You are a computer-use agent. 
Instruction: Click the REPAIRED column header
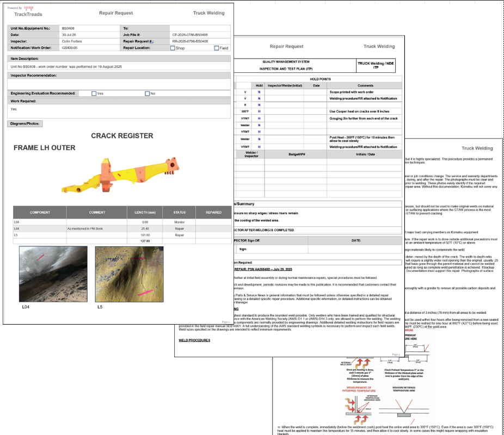[x=213, y=213]
